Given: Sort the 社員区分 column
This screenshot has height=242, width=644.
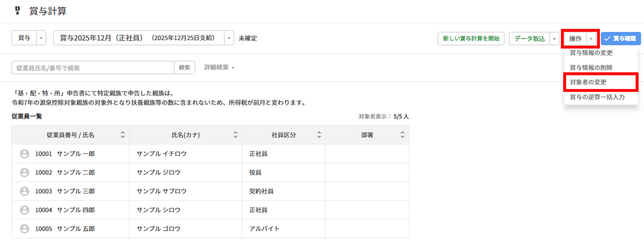Looking at the screenshot, I should click(x=319, y=135).
